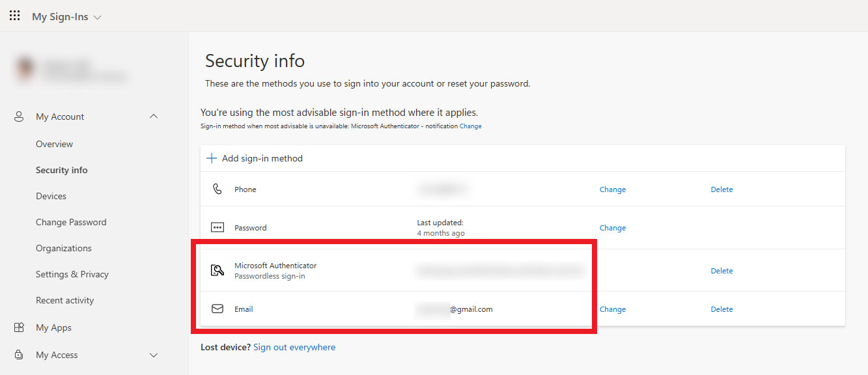Click the Email envelope icon

(x=217, y=309)
